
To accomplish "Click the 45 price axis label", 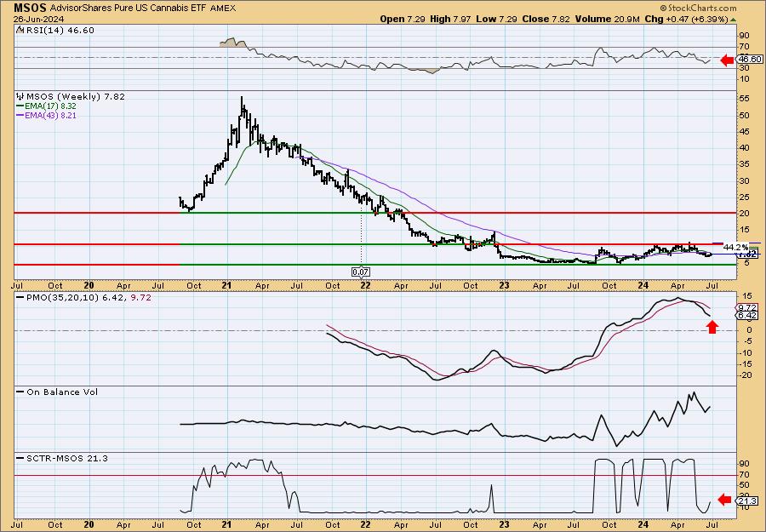I will coord(745,131).
